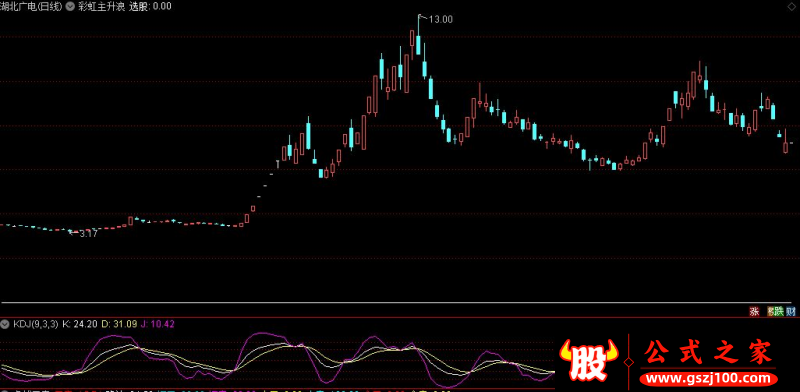Open the www.gszj100.com link

click(709, 379)
